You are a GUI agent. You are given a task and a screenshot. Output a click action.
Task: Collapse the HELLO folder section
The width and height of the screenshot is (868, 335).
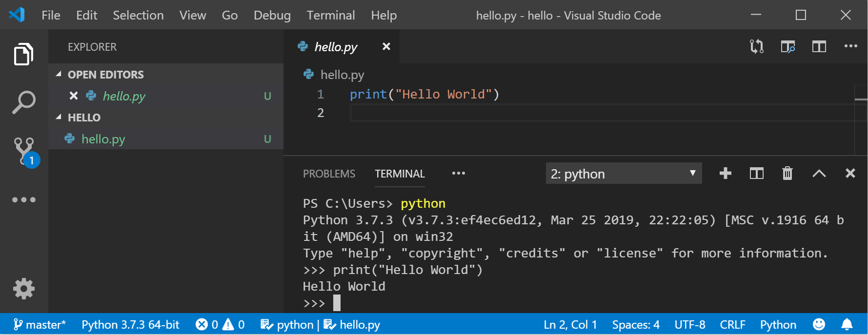pos(59,118)
